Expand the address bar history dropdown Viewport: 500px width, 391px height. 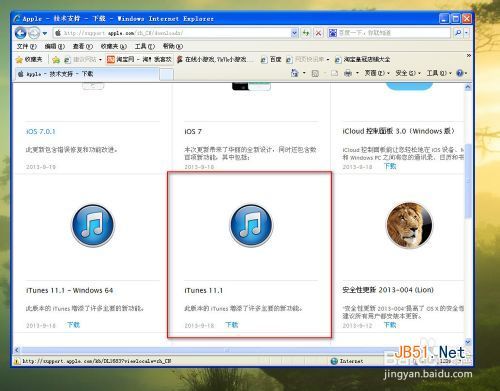[x=294, y=33]
